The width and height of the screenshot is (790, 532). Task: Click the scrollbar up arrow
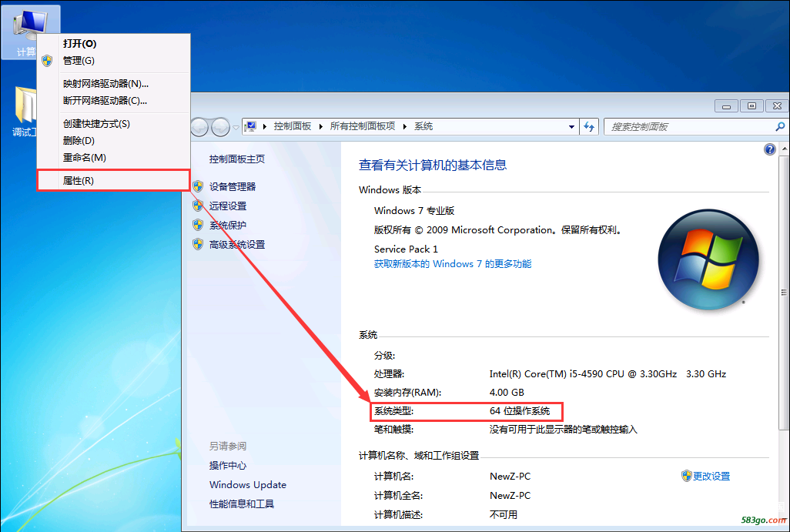click(783, 149)
